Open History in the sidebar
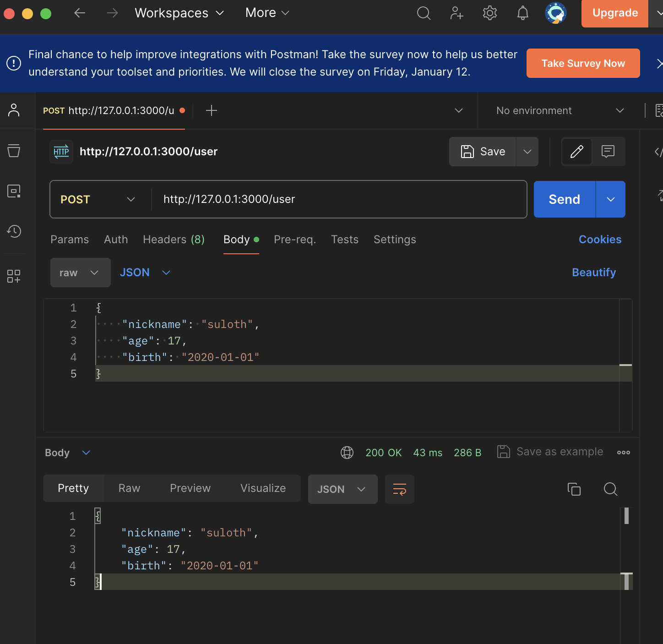The height and width of the screenshot is (644, 663). [14, 231]
